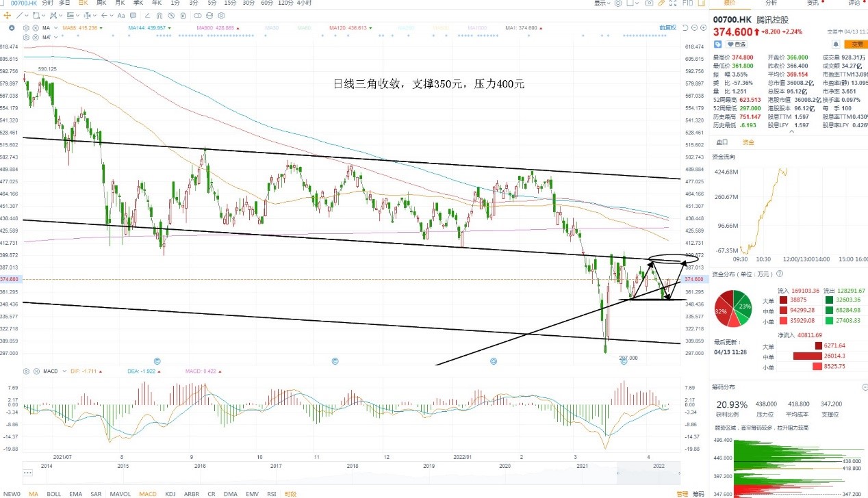Enable the SAR indicator

[96, 493]
